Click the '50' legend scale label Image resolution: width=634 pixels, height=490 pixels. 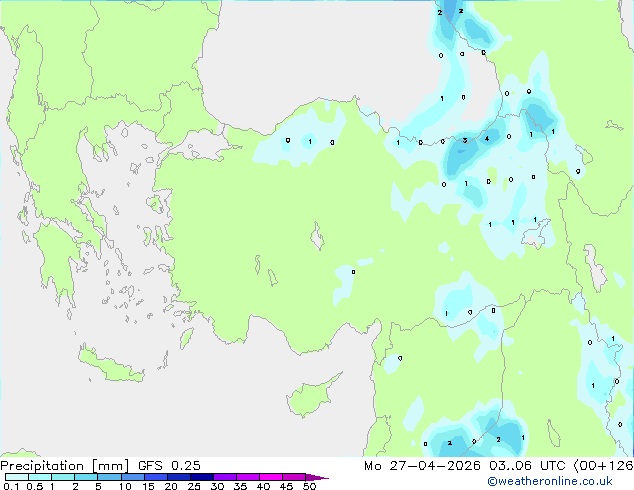pos(309,486)
